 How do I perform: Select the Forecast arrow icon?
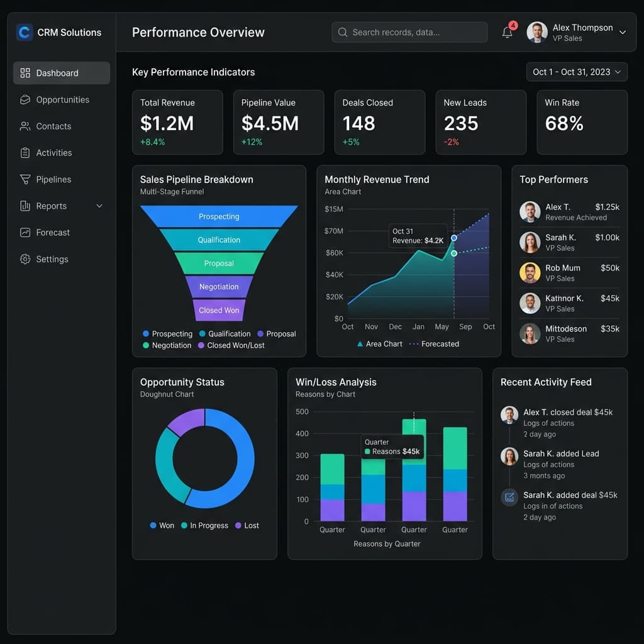24,232
